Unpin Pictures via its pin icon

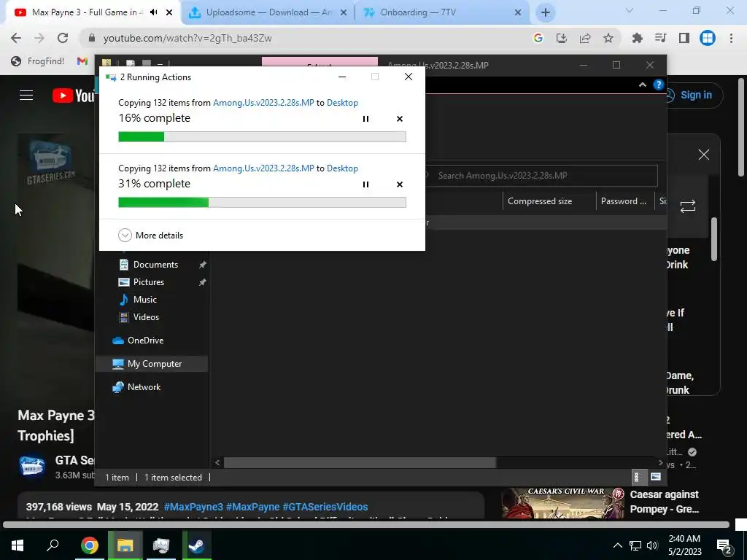coord(203,282)
